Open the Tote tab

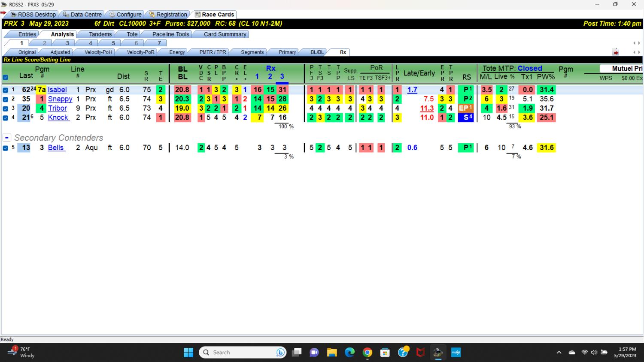coord(132,34)
